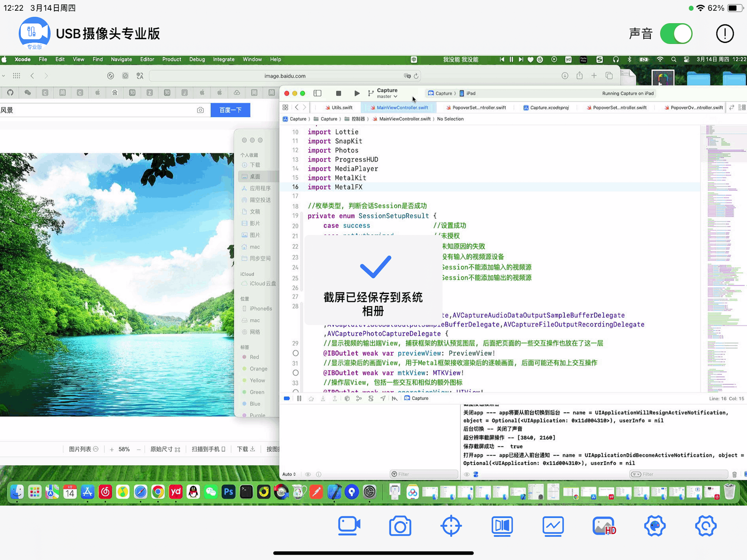Viewport: 747px width, 560px height.
Task: Tap the HD image quality icon
Action: point(604,526)
